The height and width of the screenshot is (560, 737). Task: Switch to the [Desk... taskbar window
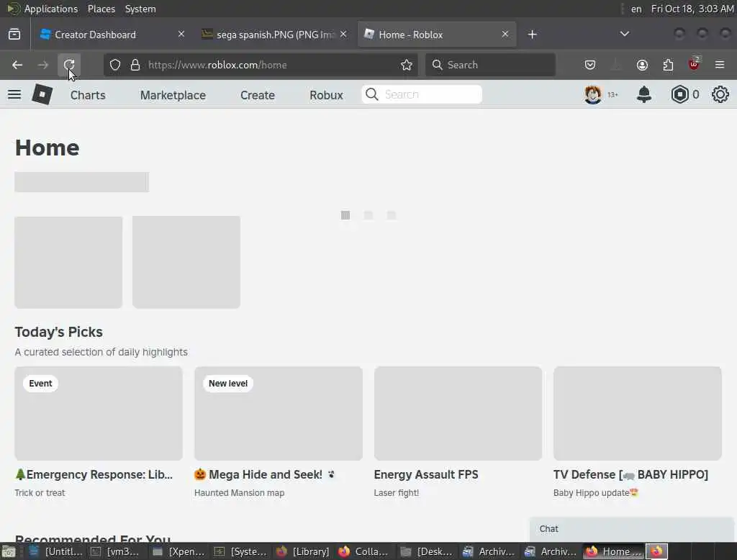click(x=428, y=551)
